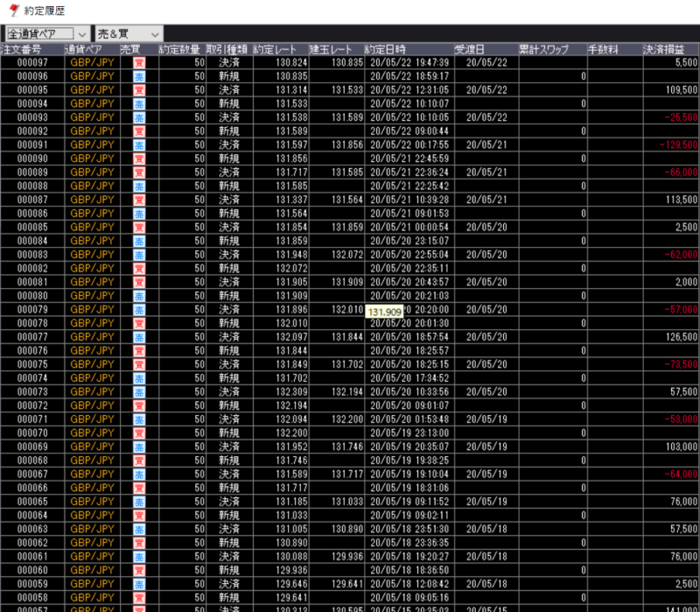Click the blue 売 icon in order 000079 row
Viewport: 700px width, 612px height.
coord(138,309)
